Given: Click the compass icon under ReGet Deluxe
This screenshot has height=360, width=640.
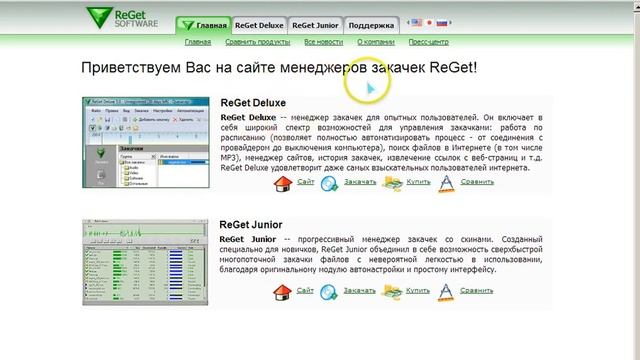Looking at the screenshot, I should click(447, 184).
